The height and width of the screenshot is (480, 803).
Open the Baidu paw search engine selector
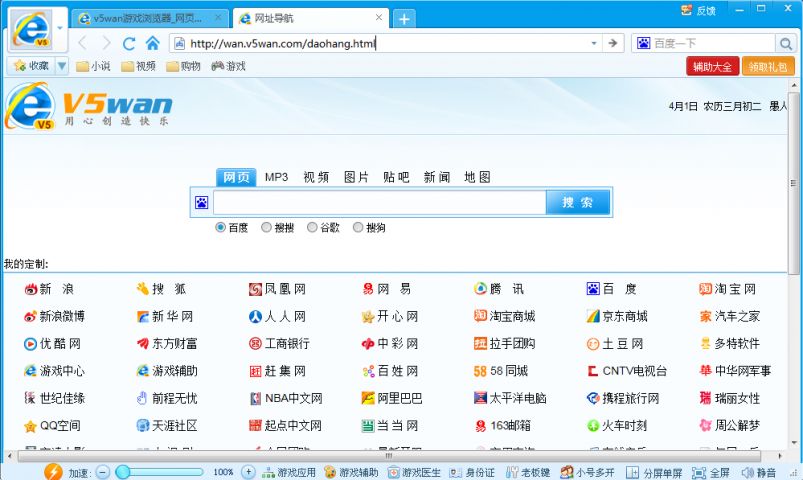tap(643, 43)
